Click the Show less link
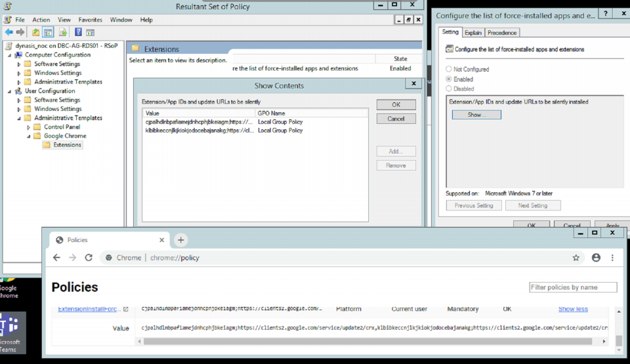This screenshot has height=364, width=630. [x=573, y=309]
